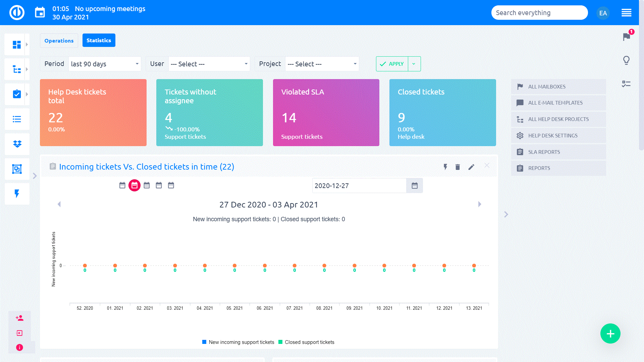The height and width of the screenshot is (362, 644).
Task: Click the Apply button
Action: (392, 64)
